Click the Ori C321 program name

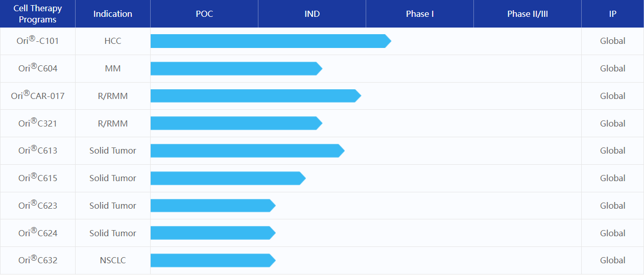click(x=38, y=123)
